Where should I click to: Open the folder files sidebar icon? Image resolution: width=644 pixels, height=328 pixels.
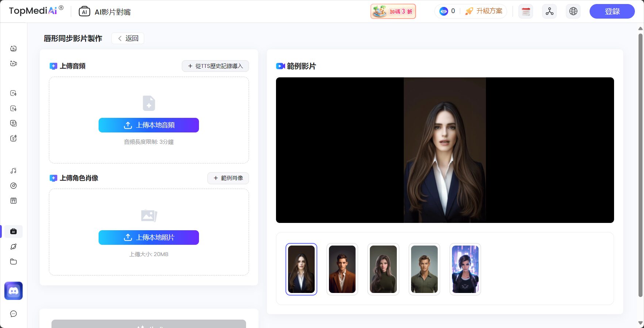click(14, 262)
